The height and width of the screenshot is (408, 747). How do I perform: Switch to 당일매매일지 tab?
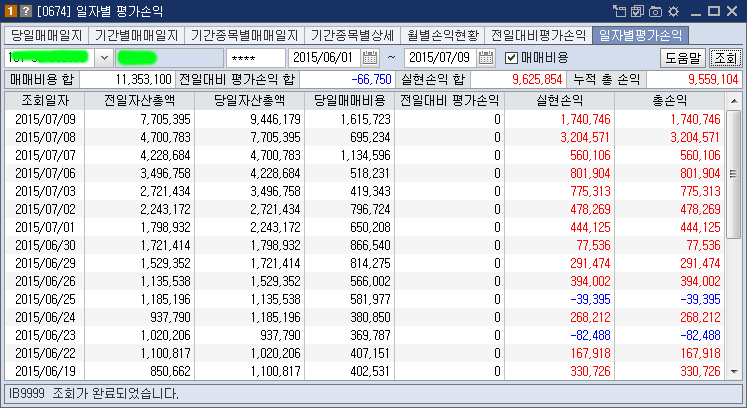pos(46,35)
